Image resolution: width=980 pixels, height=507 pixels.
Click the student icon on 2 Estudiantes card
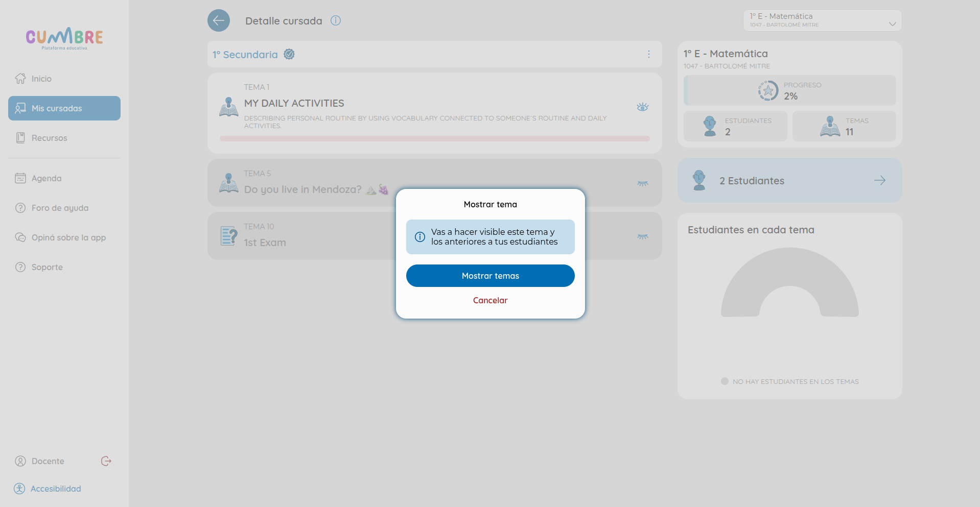[x=699, y=180]
